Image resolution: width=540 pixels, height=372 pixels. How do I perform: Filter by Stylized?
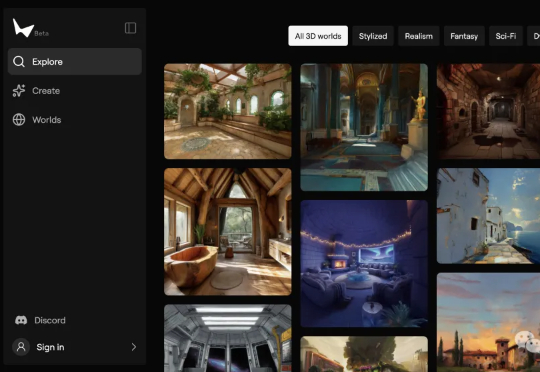click(x=373, y=36)
